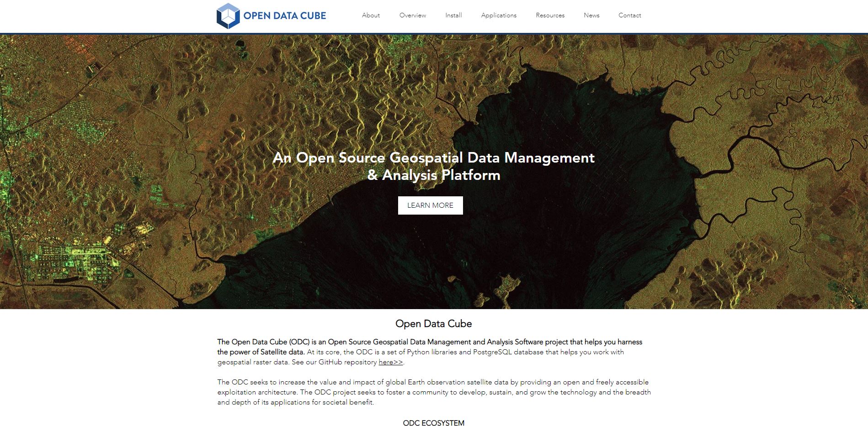Click the ODC ECOSYSTEM heading
Image resolution: width=868 pixels, height=426 pixels.
(433, 423)
